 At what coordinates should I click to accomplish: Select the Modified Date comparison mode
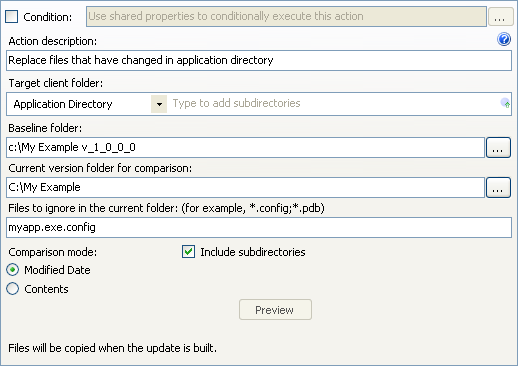click(13, 270)
